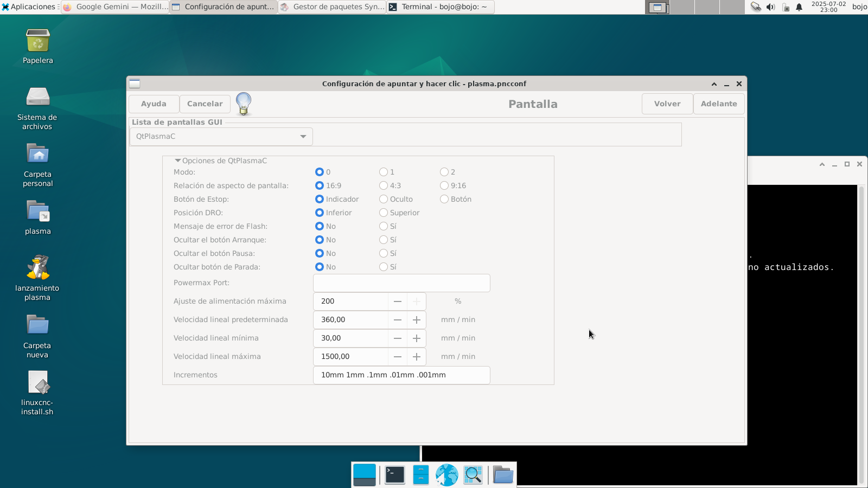Image resolution: width=868 pixels, height=488 pixels.
Task: Switch to Terminal bojo@bojo taskbar window
Action: pos(441,7)
